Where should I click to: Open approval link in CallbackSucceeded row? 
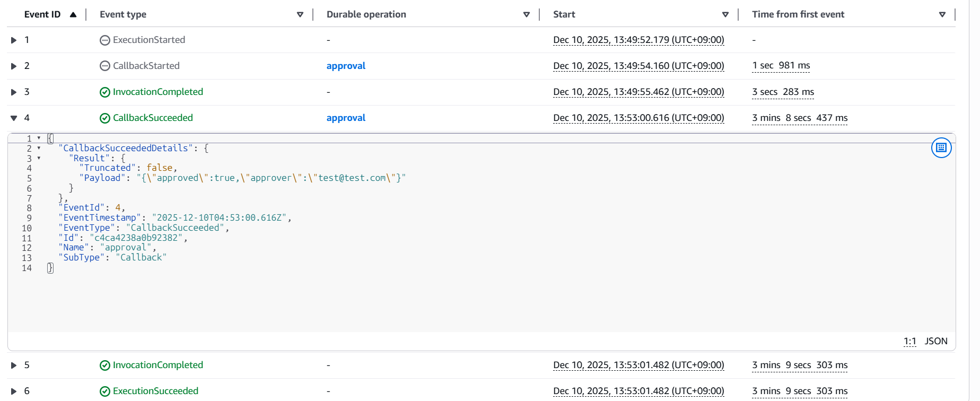point(346,118)
